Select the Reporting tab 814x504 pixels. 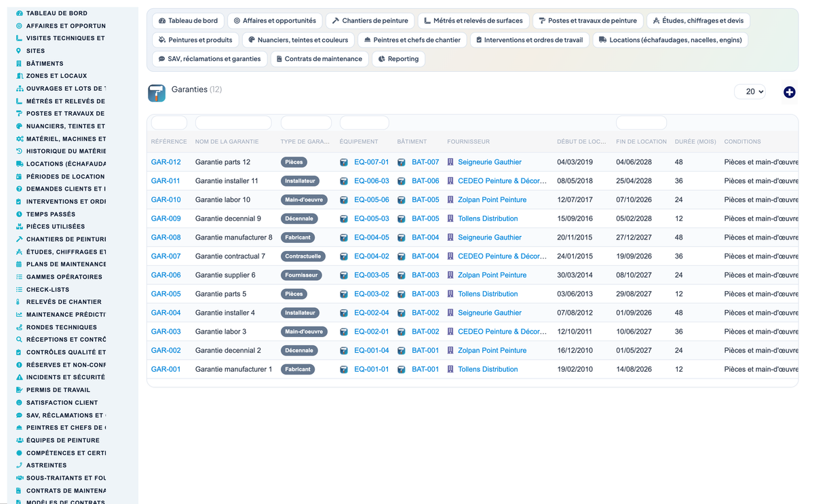[x=398, y=59]
